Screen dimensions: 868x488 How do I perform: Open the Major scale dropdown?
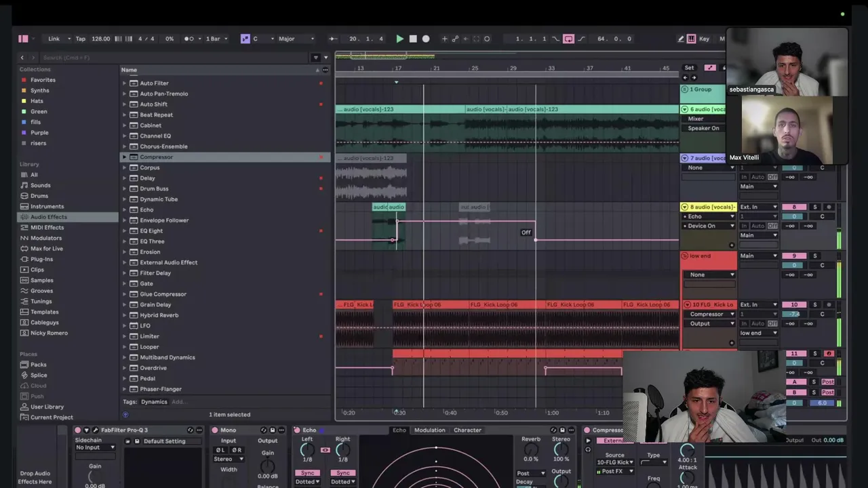296,39
